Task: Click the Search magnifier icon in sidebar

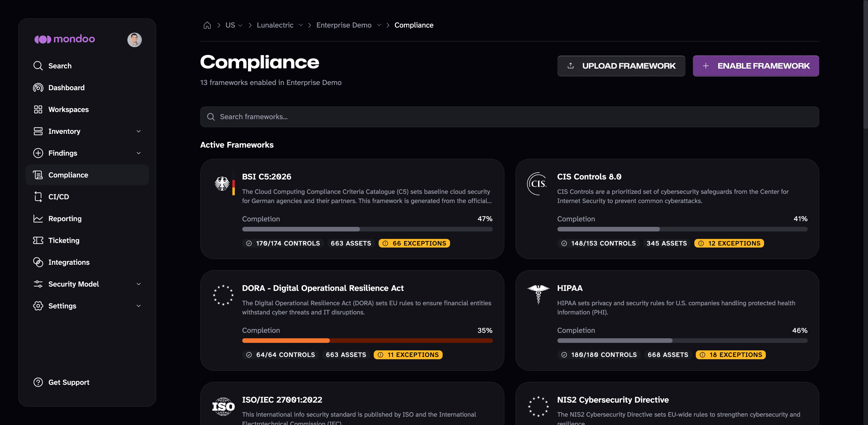Action: (x=38, y=66)
